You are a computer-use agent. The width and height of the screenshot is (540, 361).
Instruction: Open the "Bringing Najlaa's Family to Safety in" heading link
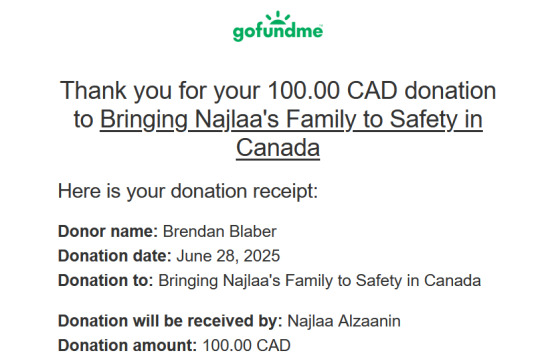pos(291,120)
